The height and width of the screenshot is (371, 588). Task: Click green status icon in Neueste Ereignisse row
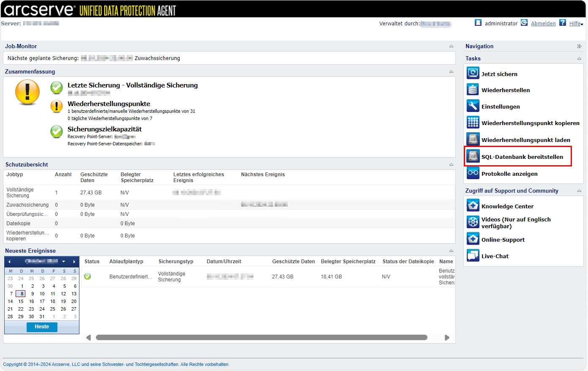87,276
